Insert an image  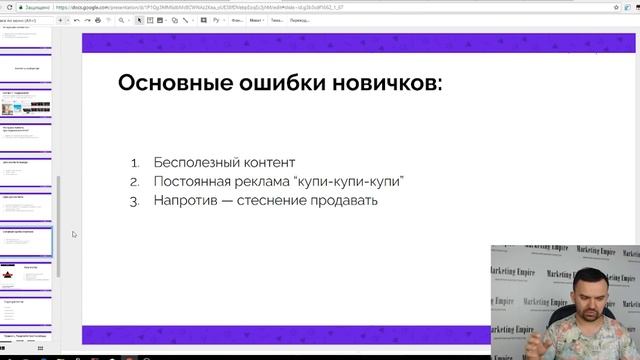pos(160,20)
